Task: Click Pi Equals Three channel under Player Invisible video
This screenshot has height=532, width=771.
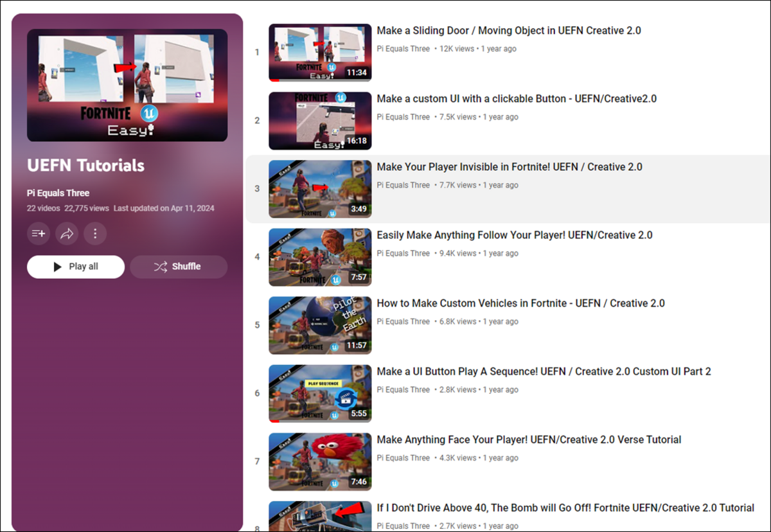Action: click(x=403, y=185)
